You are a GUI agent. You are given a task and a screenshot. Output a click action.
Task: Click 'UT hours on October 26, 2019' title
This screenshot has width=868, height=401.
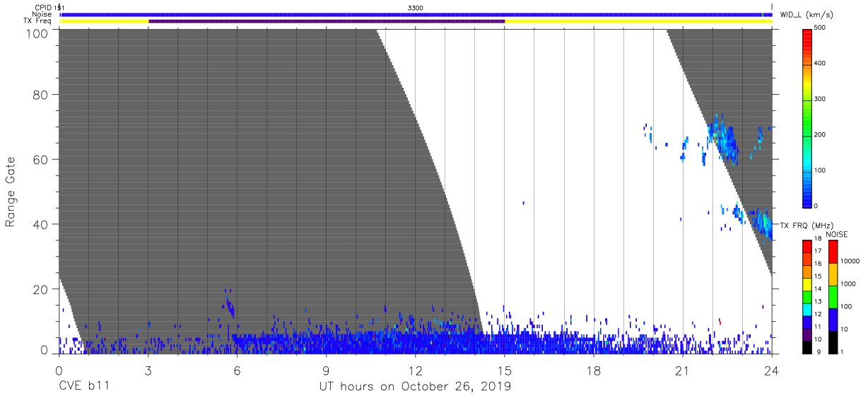pos(415,386)
